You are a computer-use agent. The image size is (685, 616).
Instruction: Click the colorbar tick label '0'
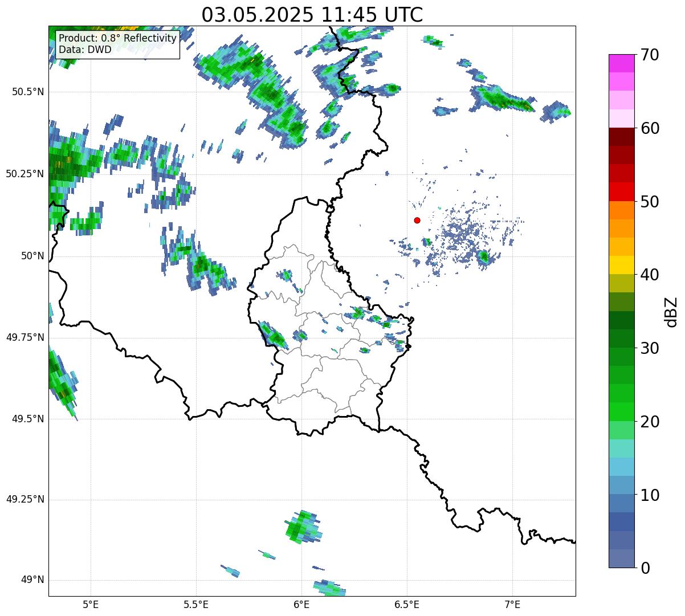645,568
